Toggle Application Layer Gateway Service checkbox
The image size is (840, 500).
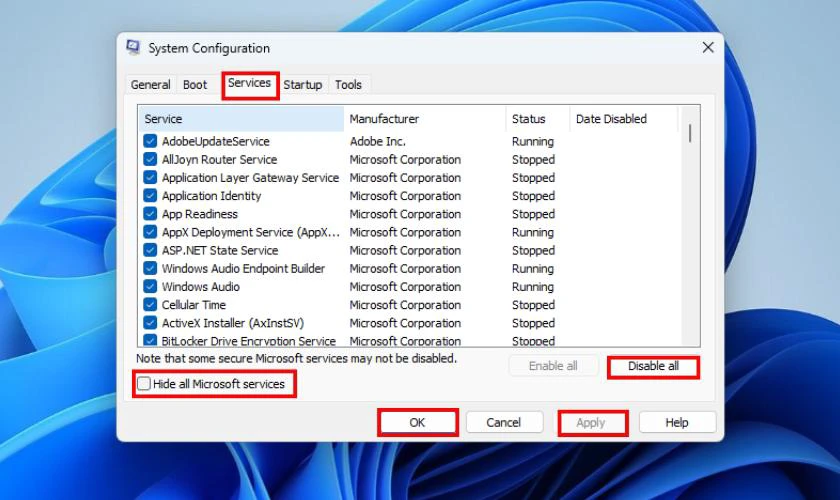[150, 177]
